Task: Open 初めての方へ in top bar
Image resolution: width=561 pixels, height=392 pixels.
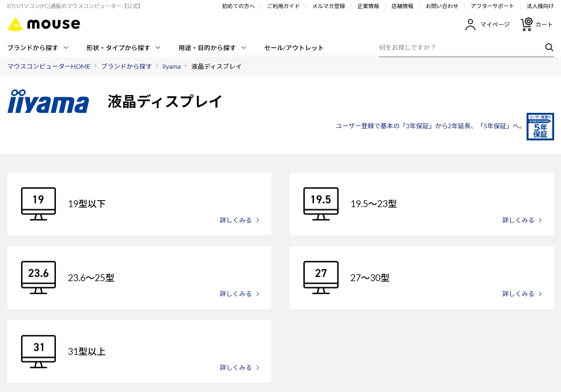Action: [238, 6]
